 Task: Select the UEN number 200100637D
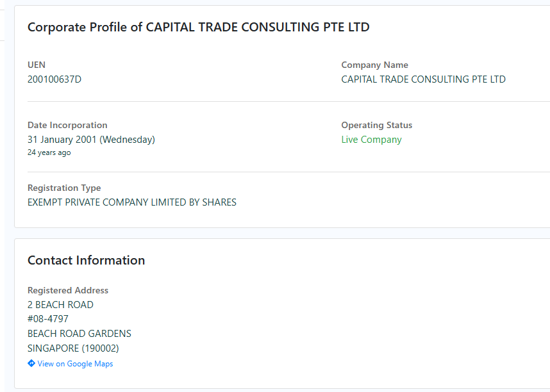click(54, 79)
